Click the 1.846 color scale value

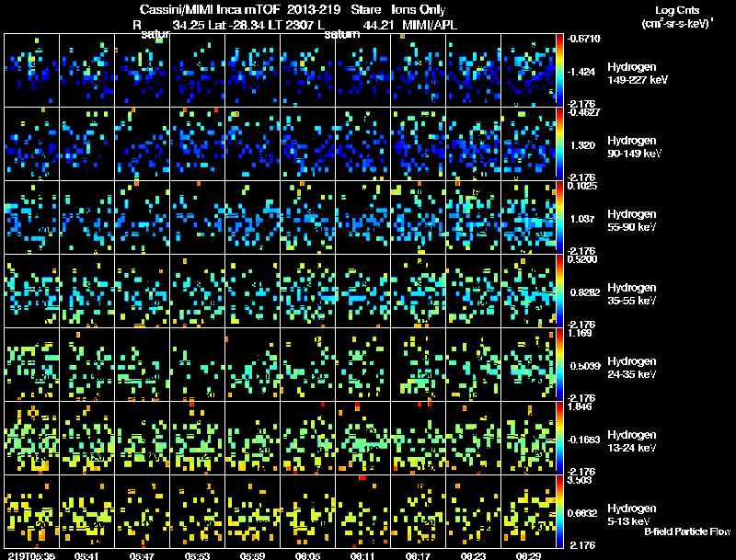tap(581, 406)
